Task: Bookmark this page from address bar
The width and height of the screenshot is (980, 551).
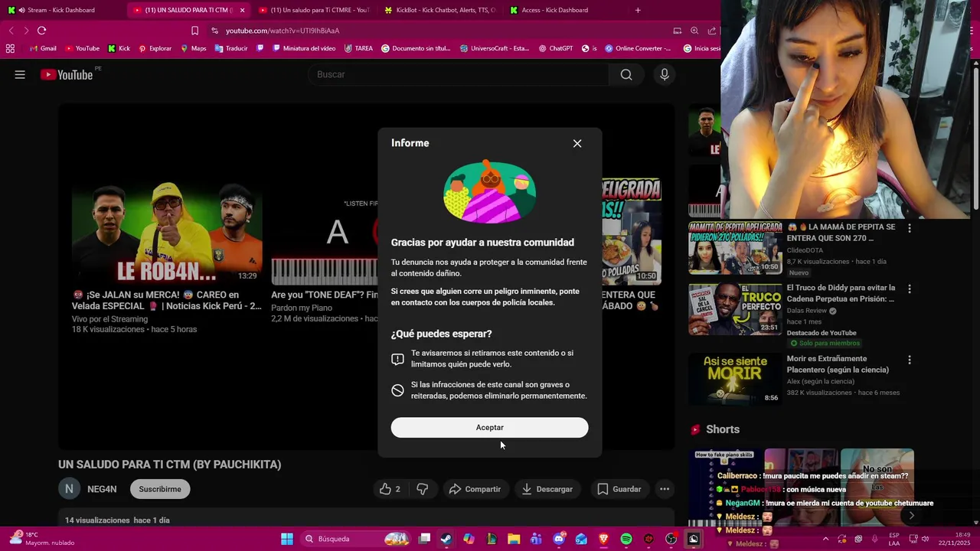Action: point(194,31)
